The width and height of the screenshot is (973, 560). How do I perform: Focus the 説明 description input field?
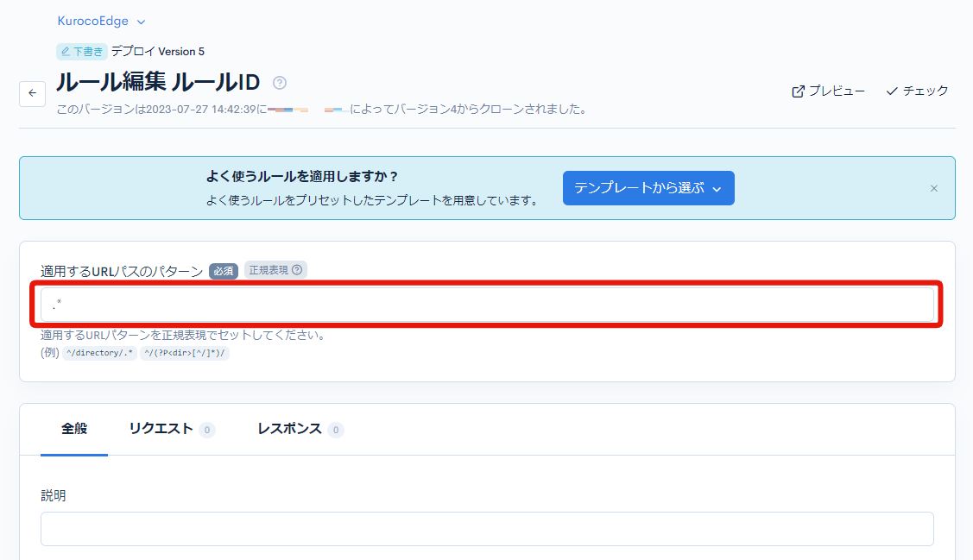click(x=487, y=529)
